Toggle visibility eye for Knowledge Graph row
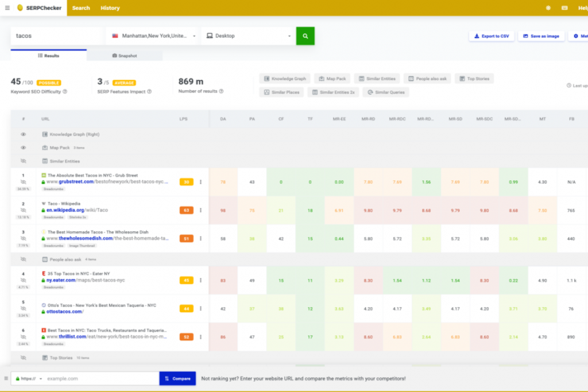The width and height of the screenshot is (588, 392). (23, 134)
